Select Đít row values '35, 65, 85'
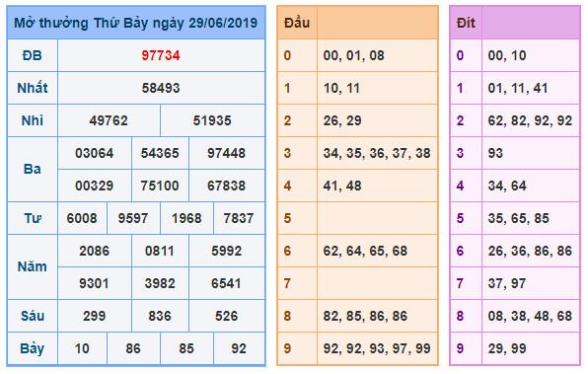The image size is (588, 374). click(519, 219)
